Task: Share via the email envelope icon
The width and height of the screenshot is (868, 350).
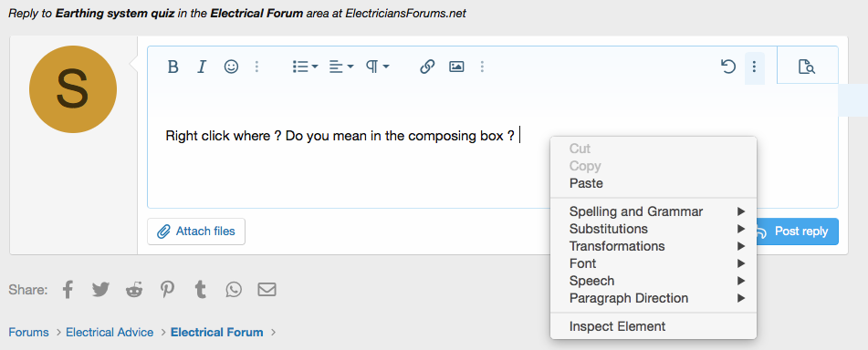Action: coord(267,289)
